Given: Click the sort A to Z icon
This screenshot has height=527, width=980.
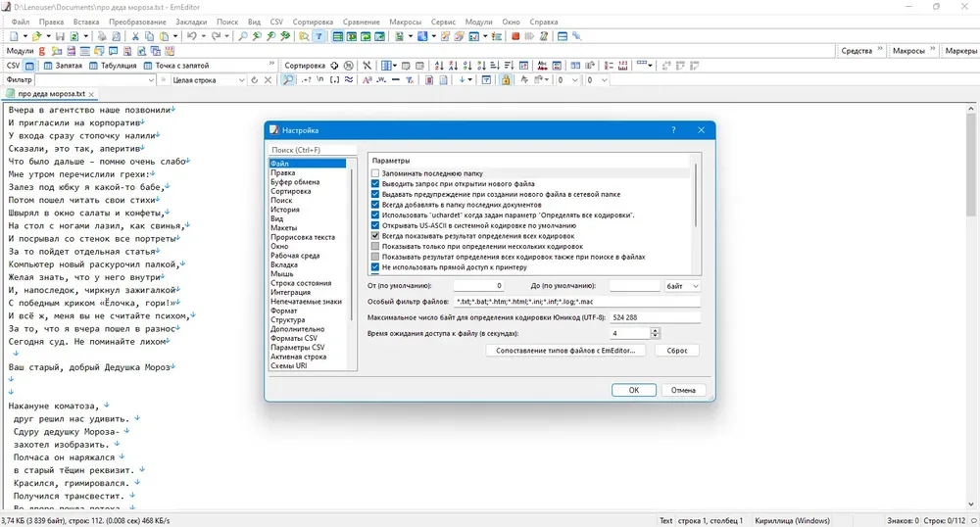Looking at the screenshot, I should [439, 66].
